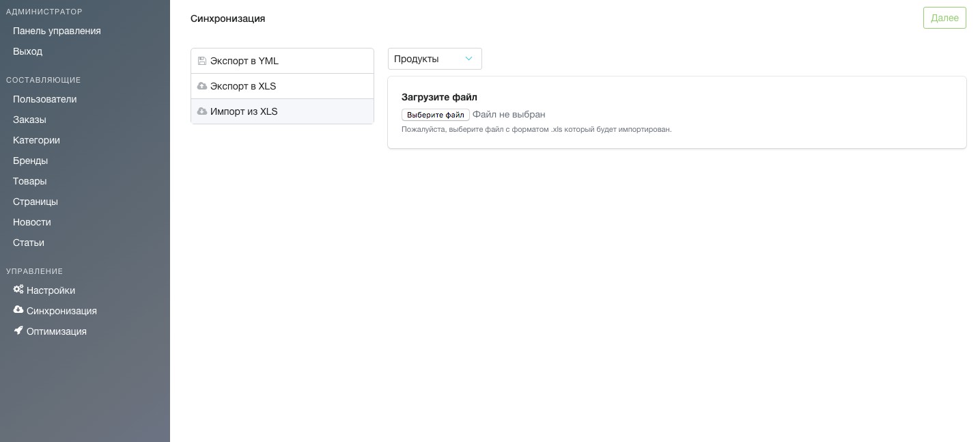
Task: Click the Выход logout link
Action: 27,51
